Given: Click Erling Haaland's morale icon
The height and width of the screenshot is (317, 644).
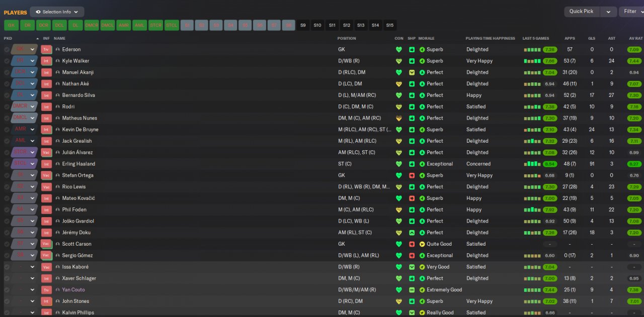Looking at the screenshot, I should point(422,164).
